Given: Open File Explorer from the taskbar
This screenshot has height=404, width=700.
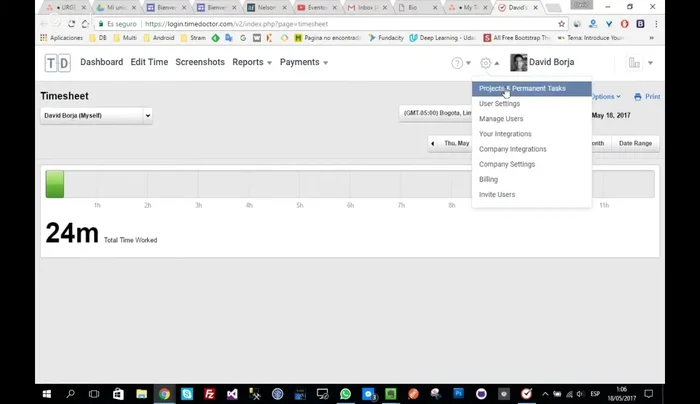Looking at the screenshot, I should pyautogui.click(x=142, y=394).
